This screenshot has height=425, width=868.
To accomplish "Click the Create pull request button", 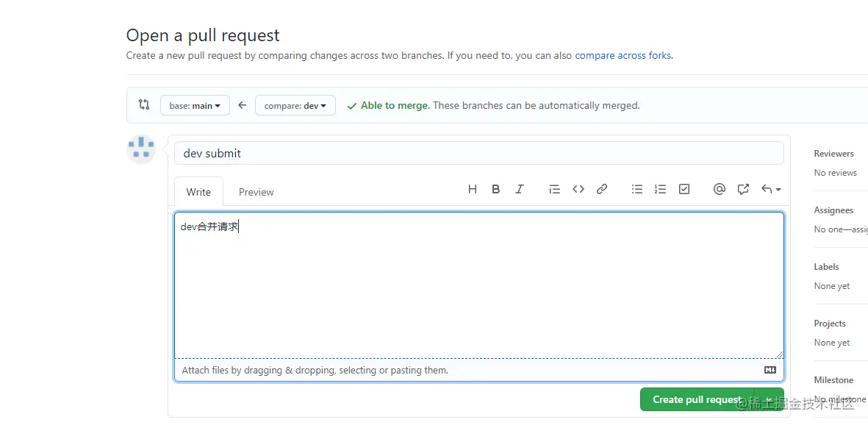I will (697, 399).
